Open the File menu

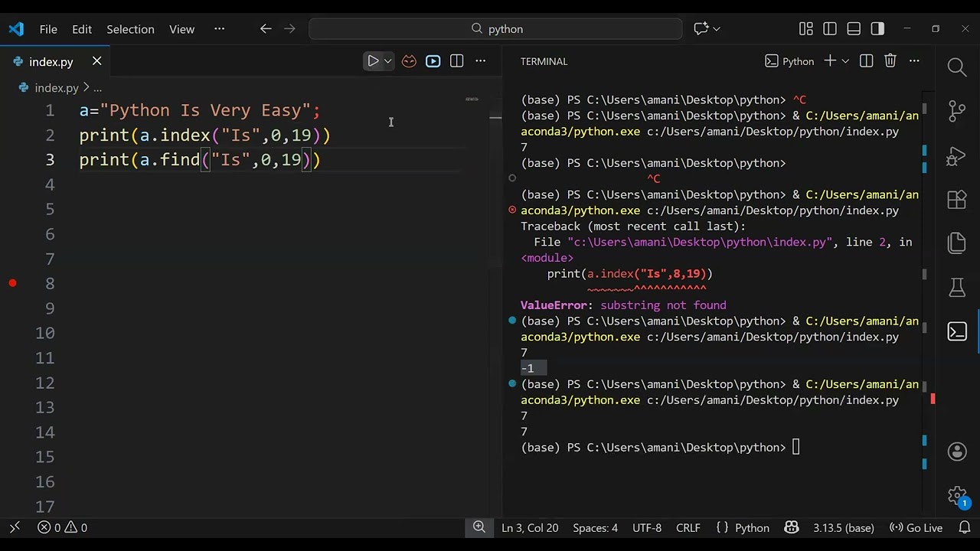[x=48, y=29]
